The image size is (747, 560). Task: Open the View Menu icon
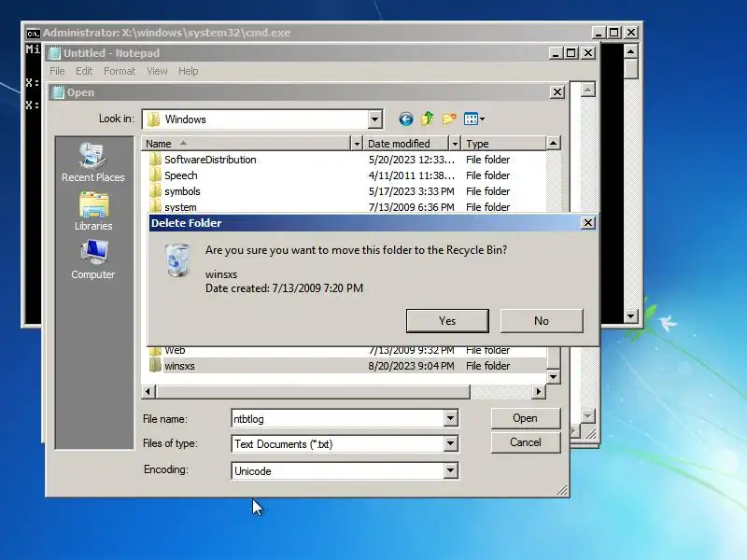471,119
